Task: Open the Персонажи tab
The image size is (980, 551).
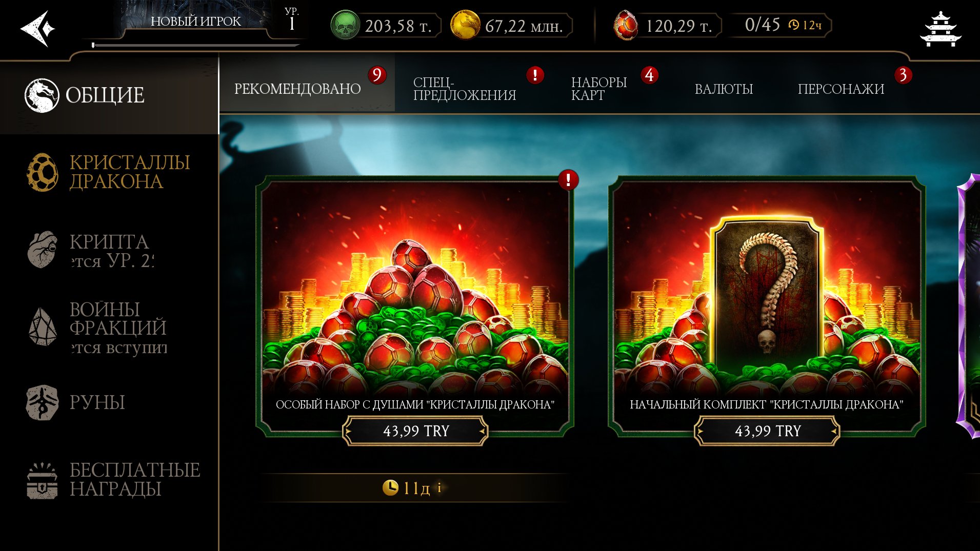Action: tap(841, 89)
